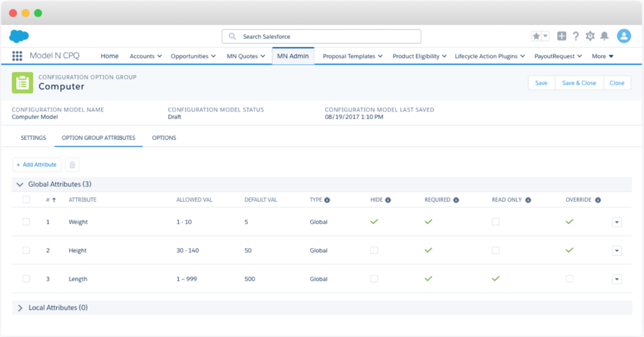Click the global actions plus icon
Viewport: 644px width, 337px height.
[562, 36]
